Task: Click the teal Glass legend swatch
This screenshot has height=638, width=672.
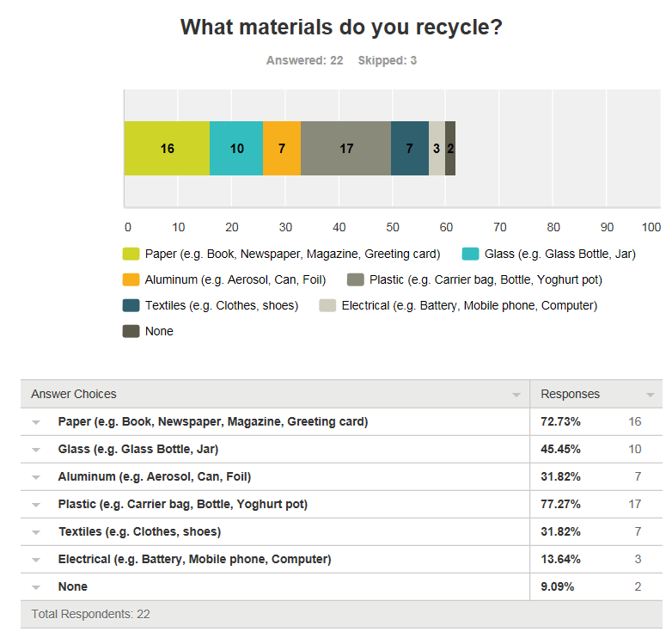Action: (470, 254)
